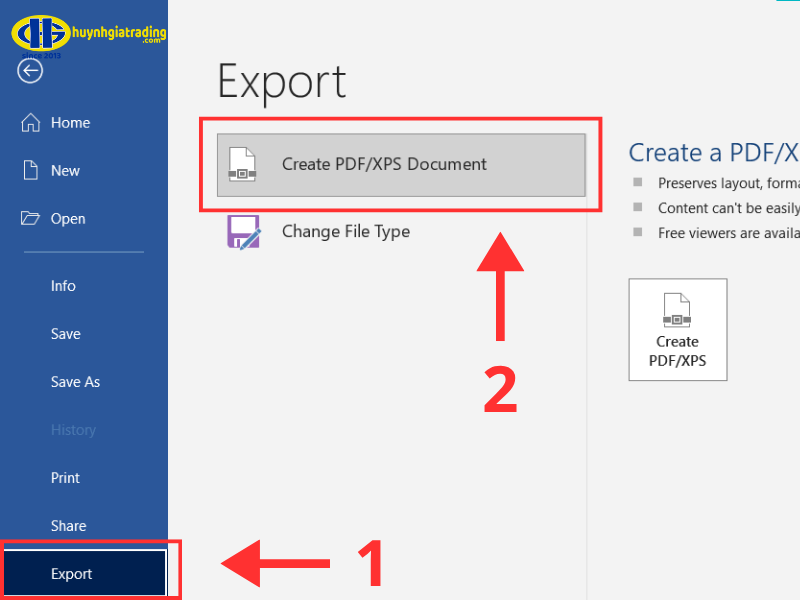Click the Home text label in sidebar
This screenshot has width=800, height=600.
coord(71,123)
